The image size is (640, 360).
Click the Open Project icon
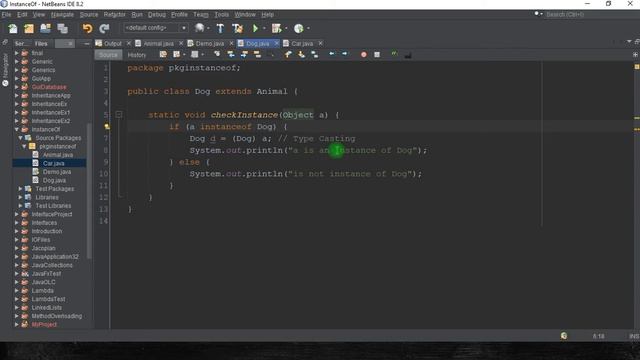(x=45, y=28)
